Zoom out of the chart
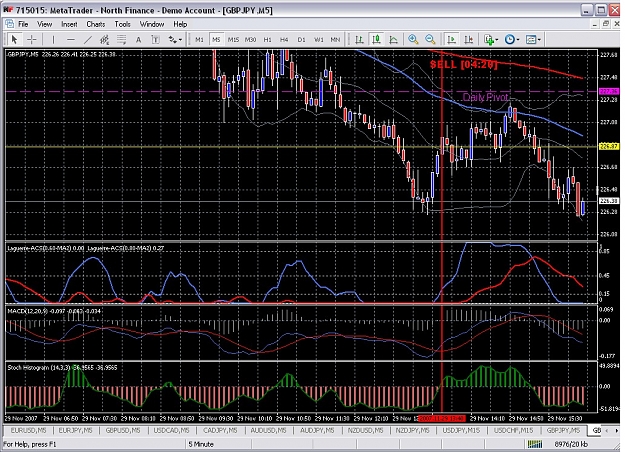The width and height of the screenshot is (625, 452). tap(430, 39)
